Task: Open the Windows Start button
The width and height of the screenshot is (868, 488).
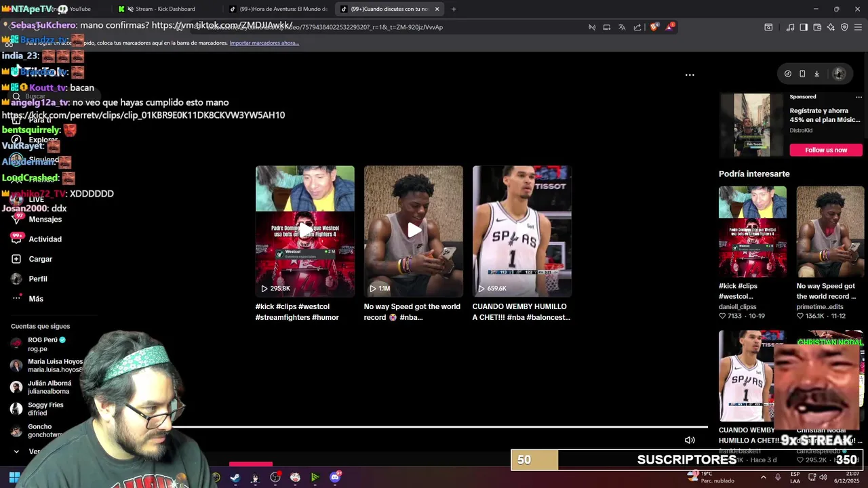Action: pyautogui.click(x=14, y=477)
